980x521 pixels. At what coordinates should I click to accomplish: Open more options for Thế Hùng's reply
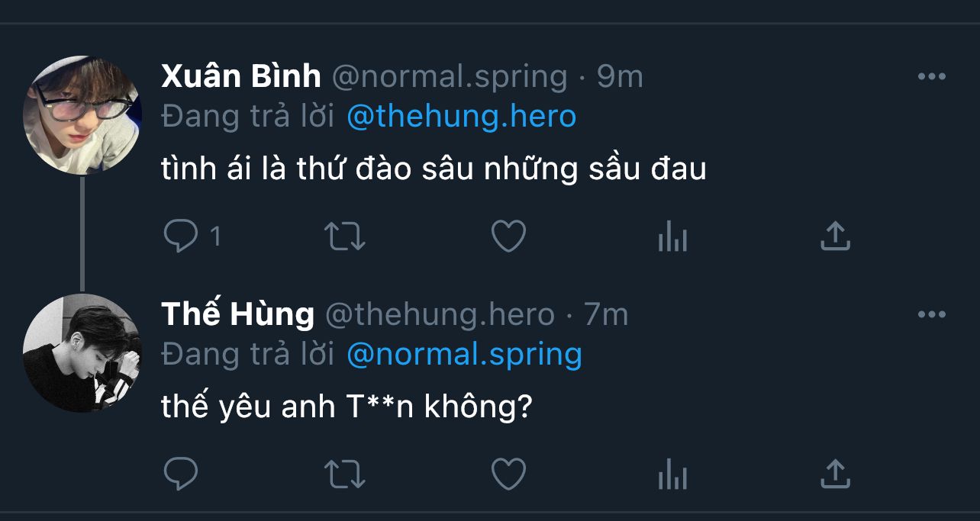point(931,314)
